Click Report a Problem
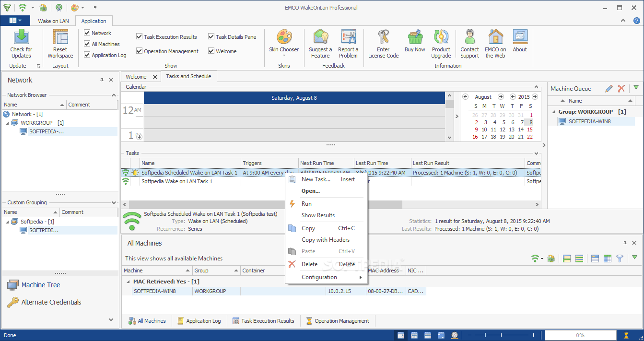Viewport: 644px width, 341px height. click(348, 44)
